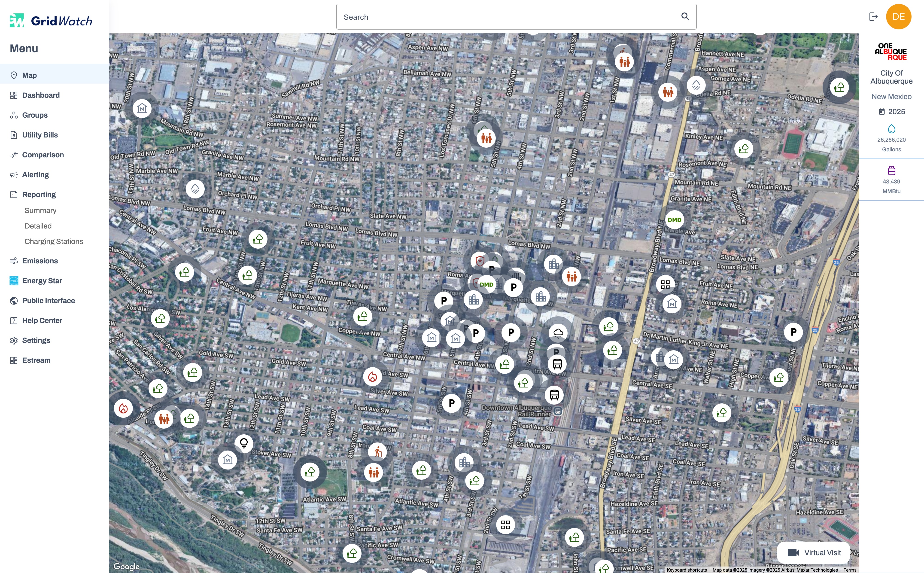Open the Comparison page

pyautogui.click(x=55, y=155)
